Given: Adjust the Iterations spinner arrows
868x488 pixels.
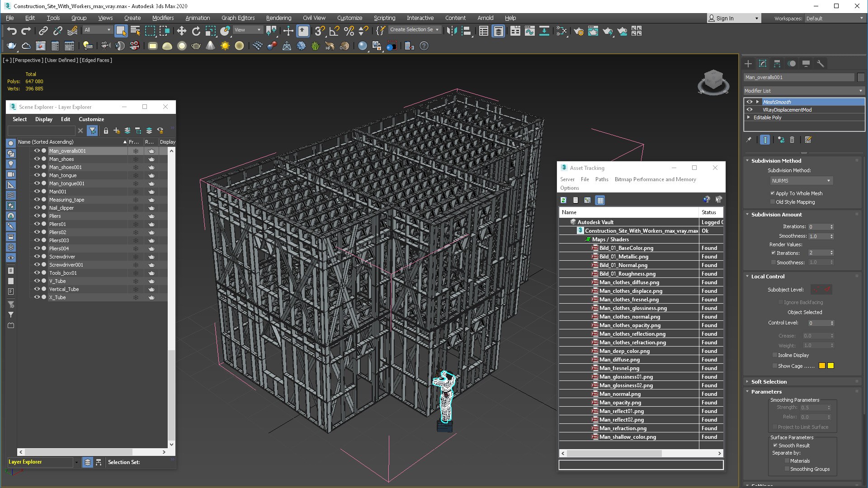Looking at the screenshot, I should point(831,227).
